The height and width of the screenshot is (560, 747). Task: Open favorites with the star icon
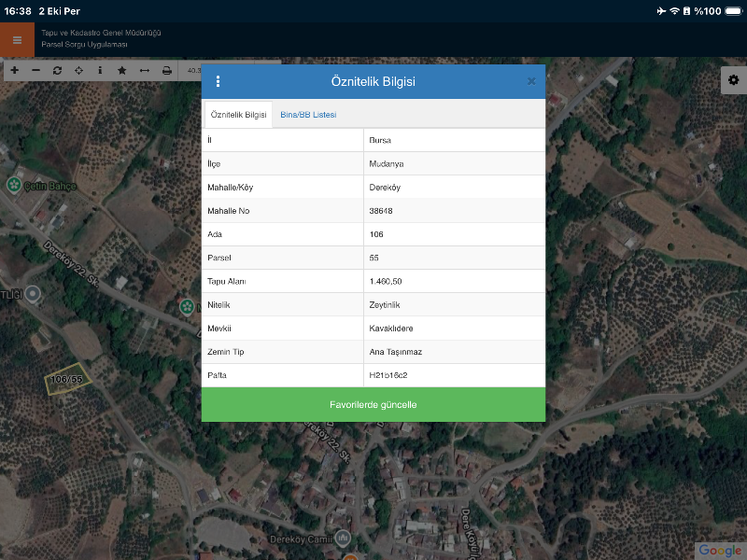[x=121, y=70]
